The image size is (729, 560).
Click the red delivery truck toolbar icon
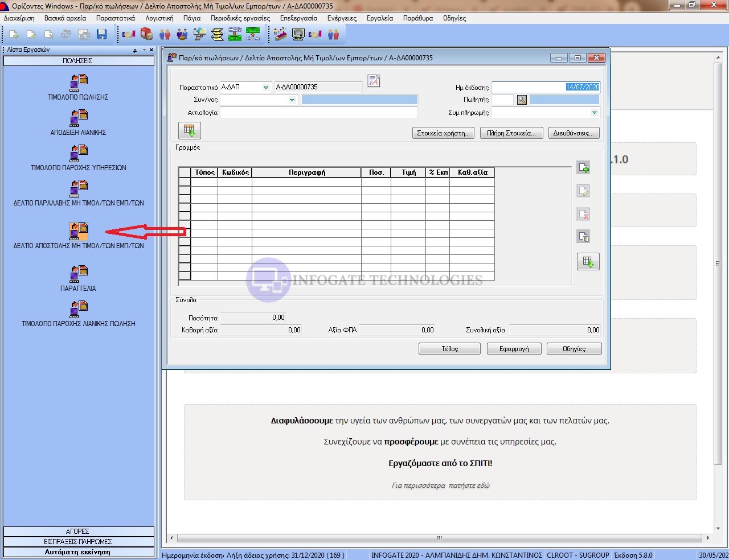point(147,35)
